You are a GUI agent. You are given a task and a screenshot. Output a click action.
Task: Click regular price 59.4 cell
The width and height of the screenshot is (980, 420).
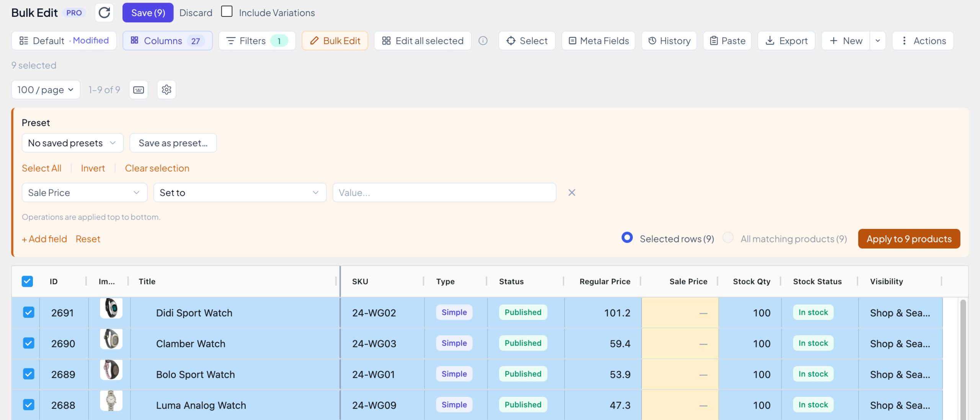pyautogui.click(x=603, y=343)
